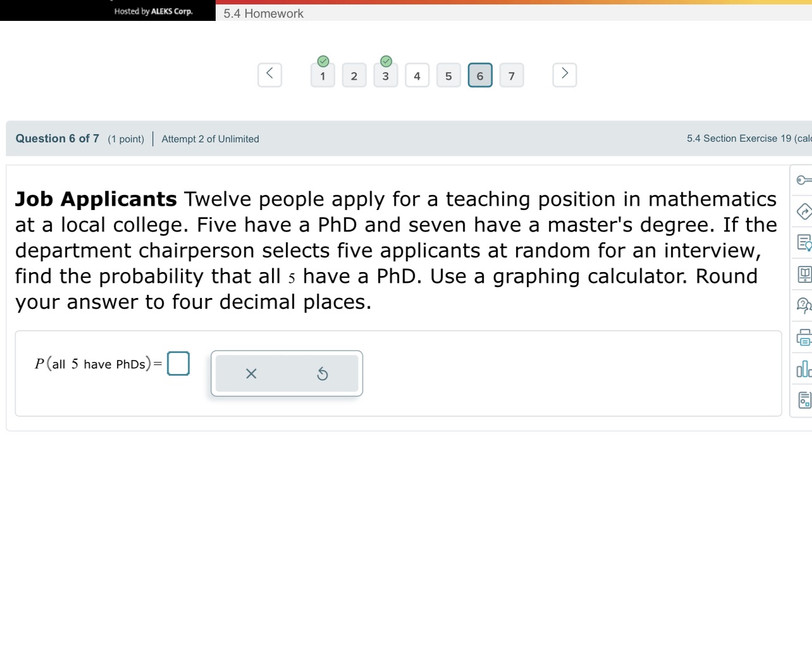Click the right chevron to go forward
Viewport: 812px width, 646px height.
[x=564, y=74]
